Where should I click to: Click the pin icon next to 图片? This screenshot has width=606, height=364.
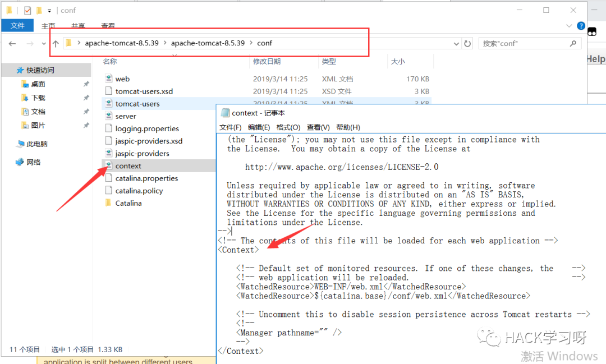[86, 125]
